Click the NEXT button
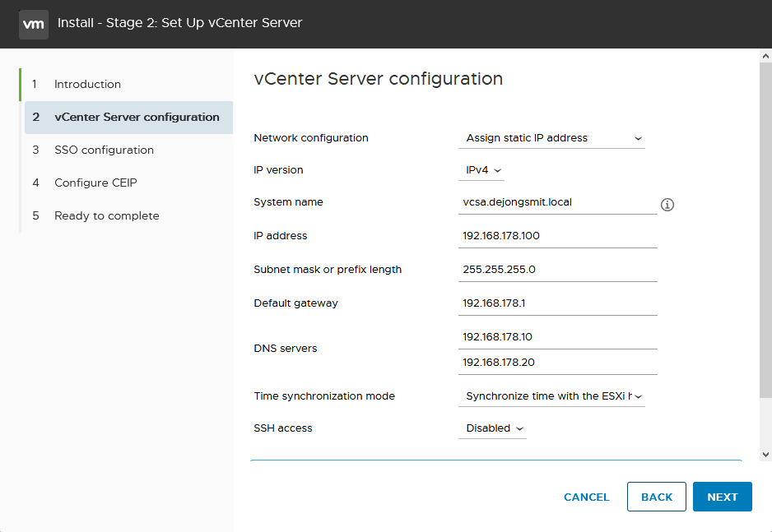 point(723,497)
